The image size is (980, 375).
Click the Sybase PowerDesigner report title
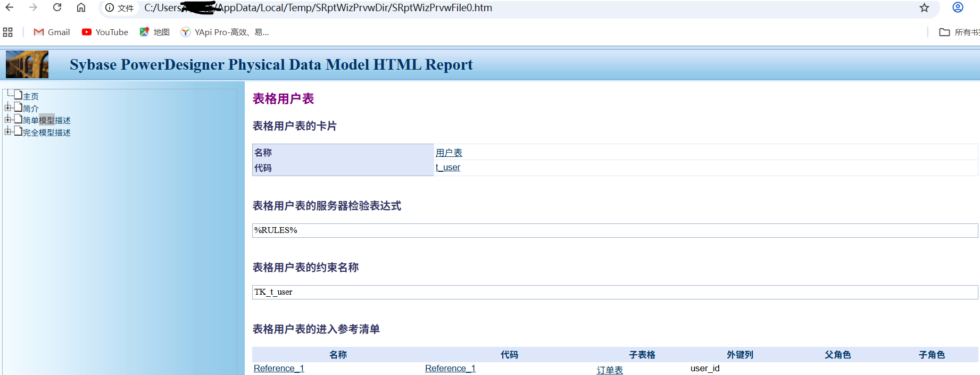(271, 64)
